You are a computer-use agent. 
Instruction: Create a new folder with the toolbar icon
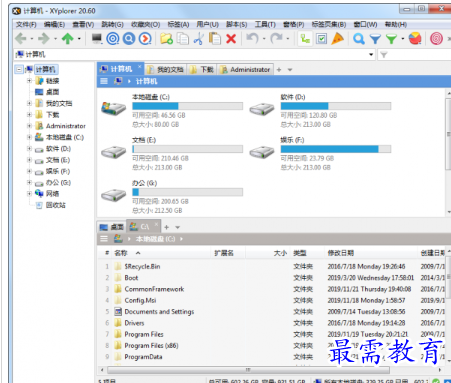[x=166, y=39]
